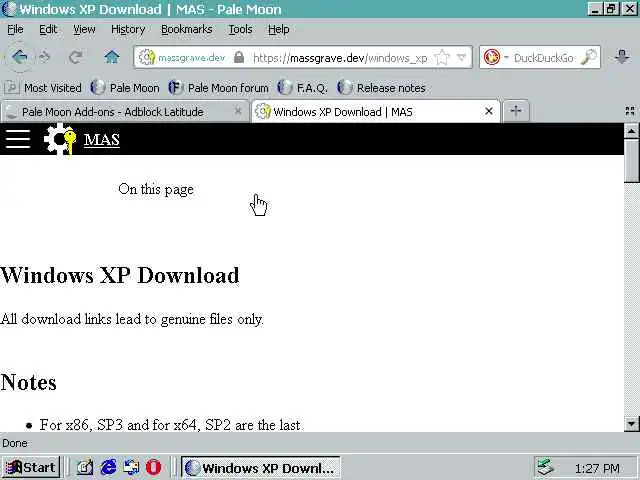This screenshot has height=480, width=640.
Task: Click the scrollbar up arrow
Action: [631, 131]
